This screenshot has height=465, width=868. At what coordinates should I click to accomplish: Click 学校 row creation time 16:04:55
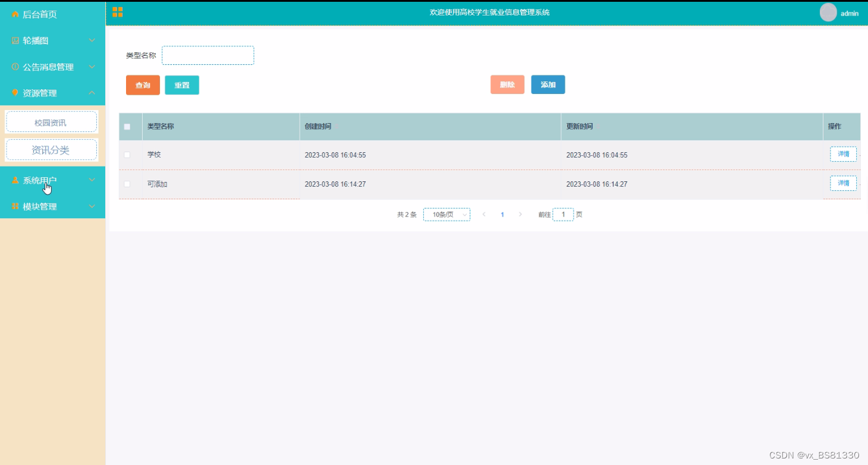coord(335,155)
